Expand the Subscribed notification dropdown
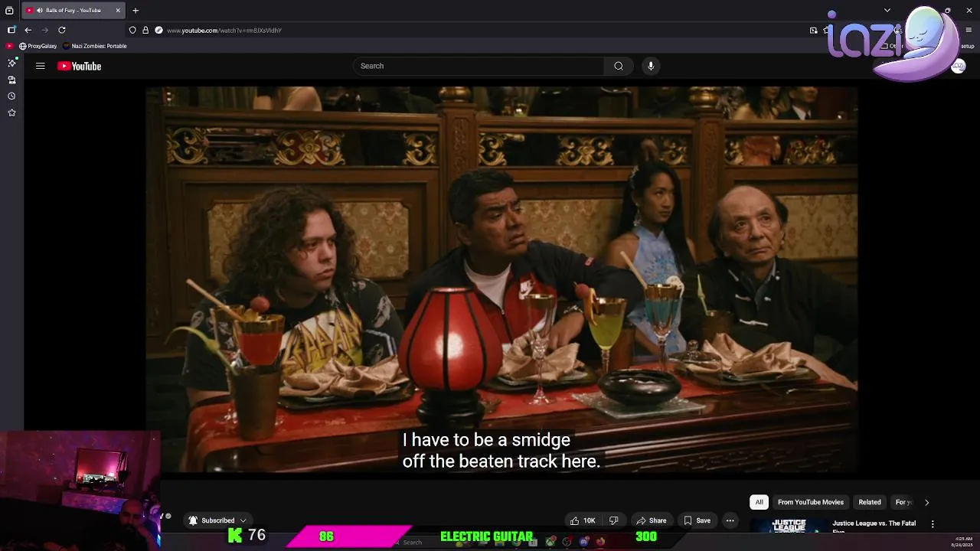The width and height of the screenshot is (980, 551). pyautogui.click(x=217, y=520)
